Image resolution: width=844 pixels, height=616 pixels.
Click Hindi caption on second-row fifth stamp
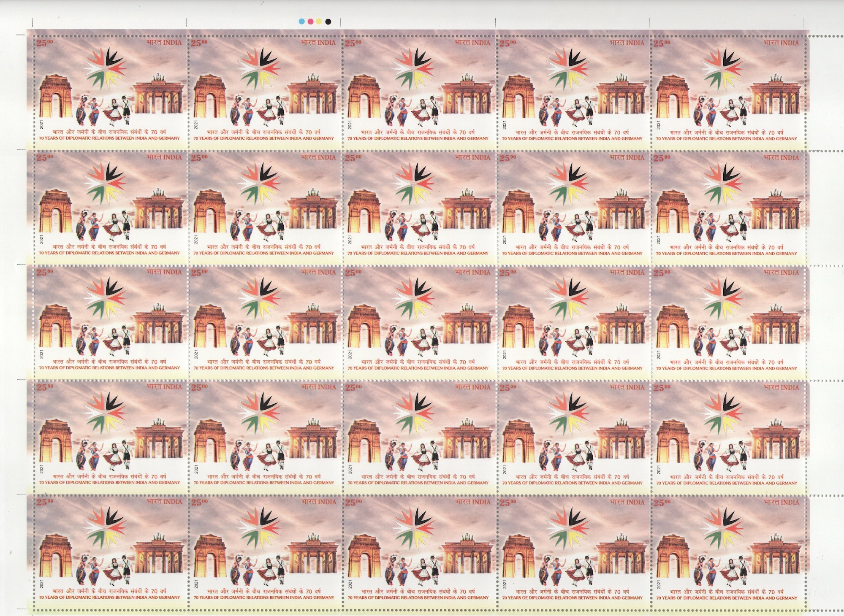click(x=727, y=247)
